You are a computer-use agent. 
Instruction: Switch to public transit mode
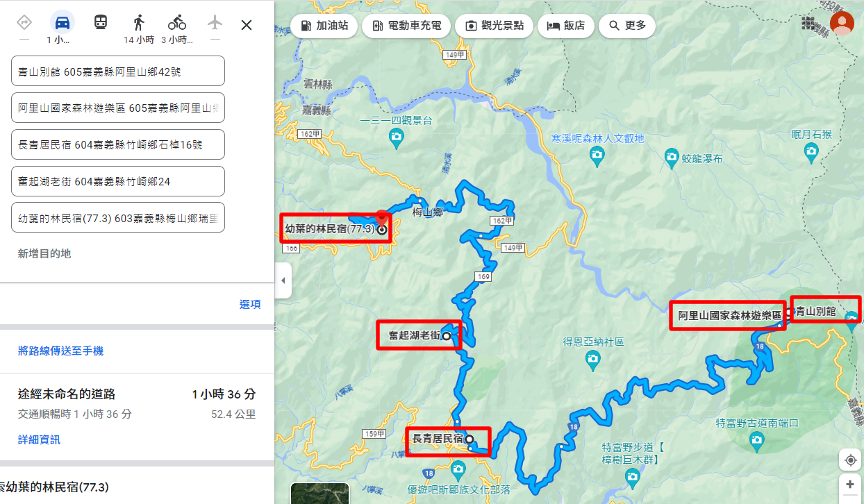pyautogui.click(x=101, y=23)
